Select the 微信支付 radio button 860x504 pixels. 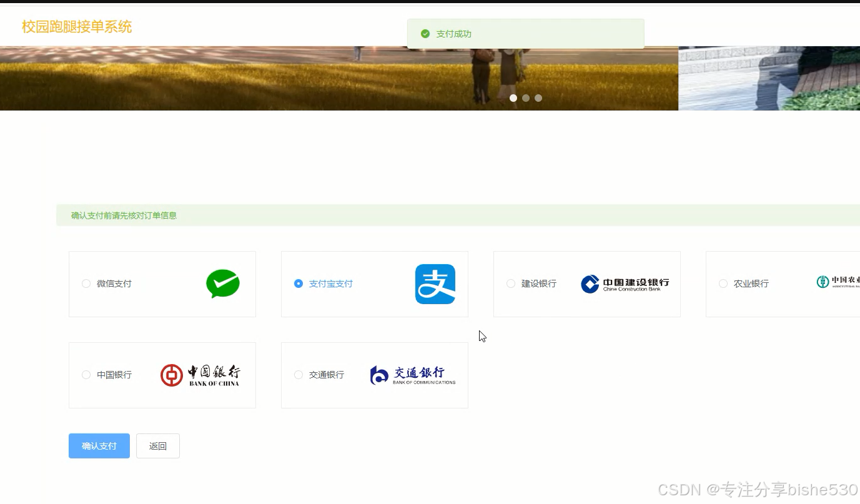point(86,284)
